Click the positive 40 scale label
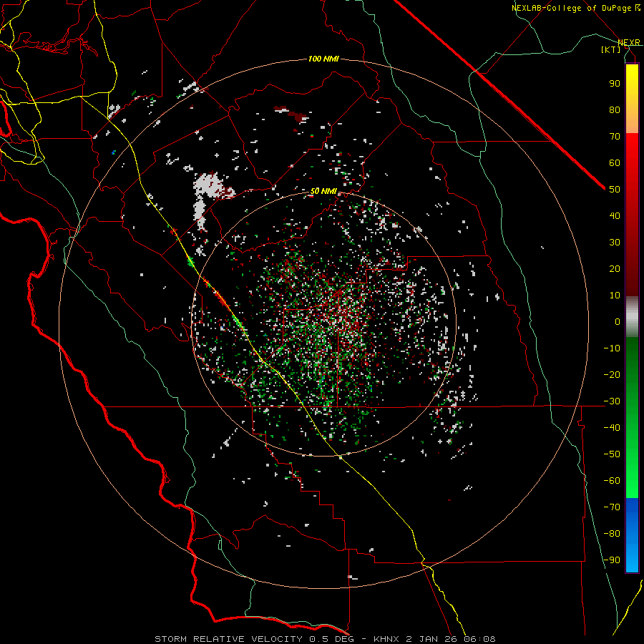The height and width of the screenshot is (644, 644). [x=615, y=215]
